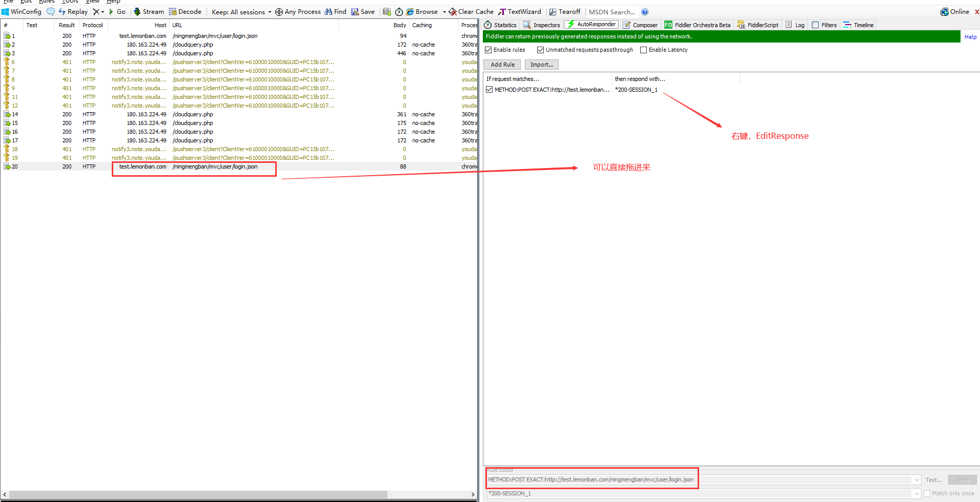Image resolution: width=980 pixels, height=502 pixels.
Task: Click the Online status indicator
Action: pyautogui.click(x=955, y=12)
